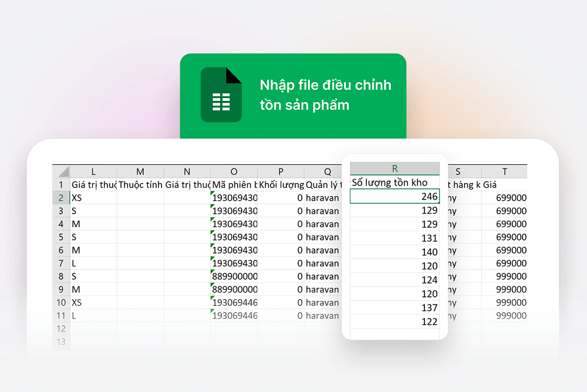This screenshot has height=392, width=587.
Task: Click variant code 193069430 in row 2
Action: coord(234,198)
